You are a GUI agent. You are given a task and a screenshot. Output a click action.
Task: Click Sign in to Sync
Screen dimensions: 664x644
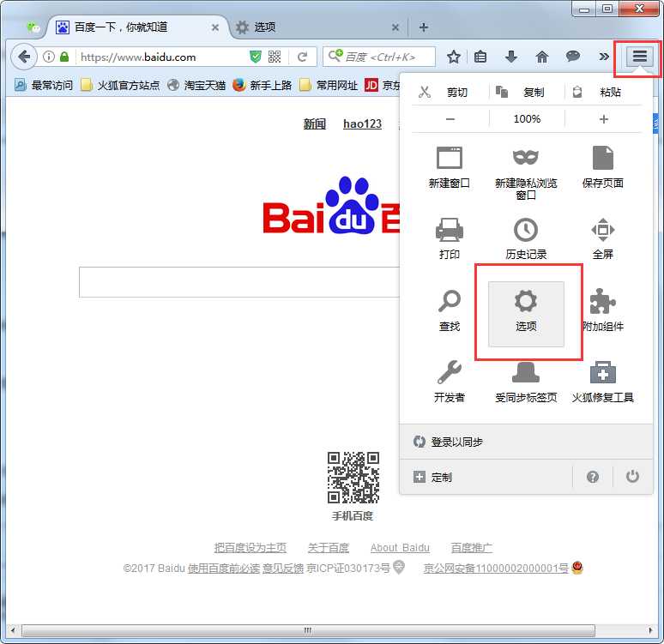pos(526,442)
